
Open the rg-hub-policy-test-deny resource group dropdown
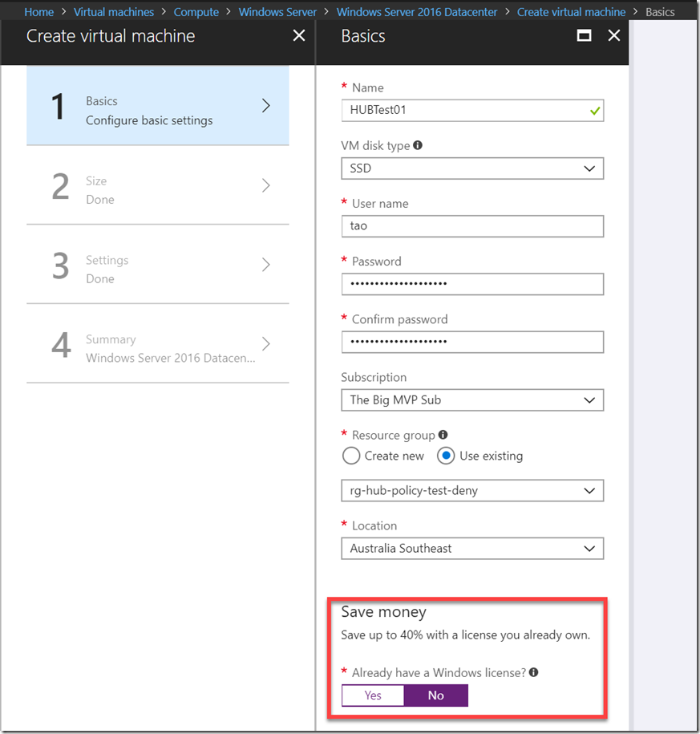click(472, 491)
